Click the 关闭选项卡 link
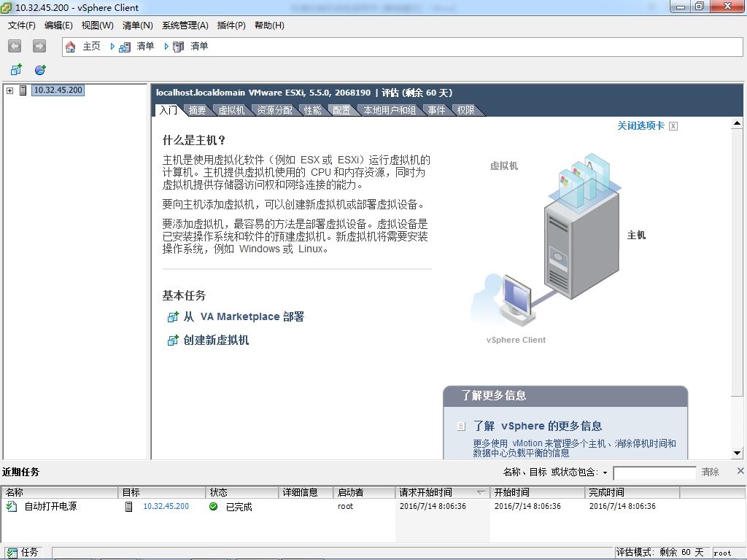This screenshot has height=560, width=747. 640,125
